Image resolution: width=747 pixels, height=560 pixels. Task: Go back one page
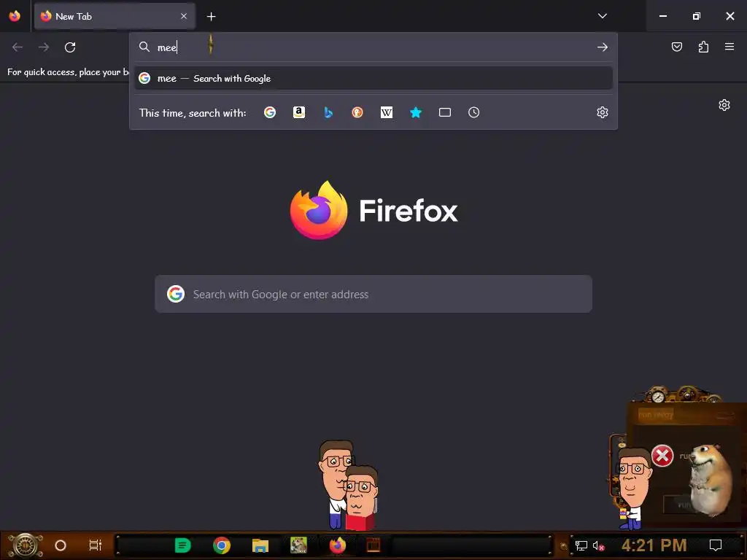pyautogui.click(x=18, y=47)
